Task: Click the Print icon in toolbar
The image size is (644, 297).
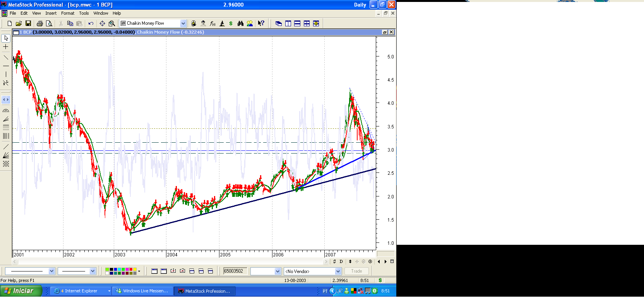Action: [x=39, y=24]
